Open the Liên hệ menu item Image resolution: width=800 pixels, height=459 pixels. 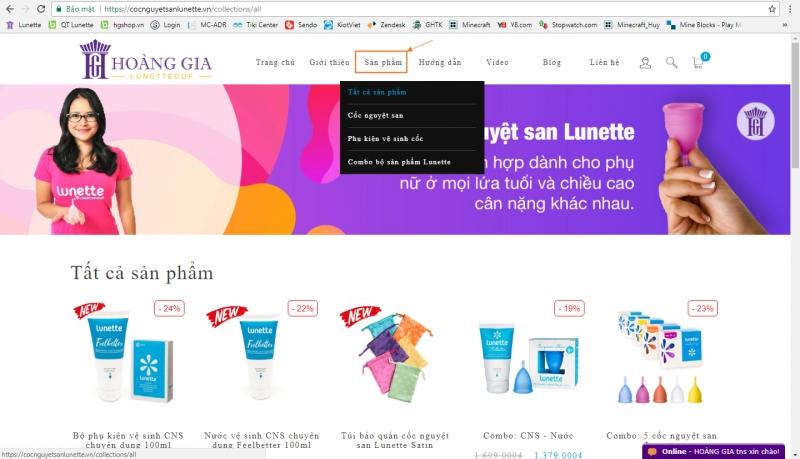pos(605,62)
